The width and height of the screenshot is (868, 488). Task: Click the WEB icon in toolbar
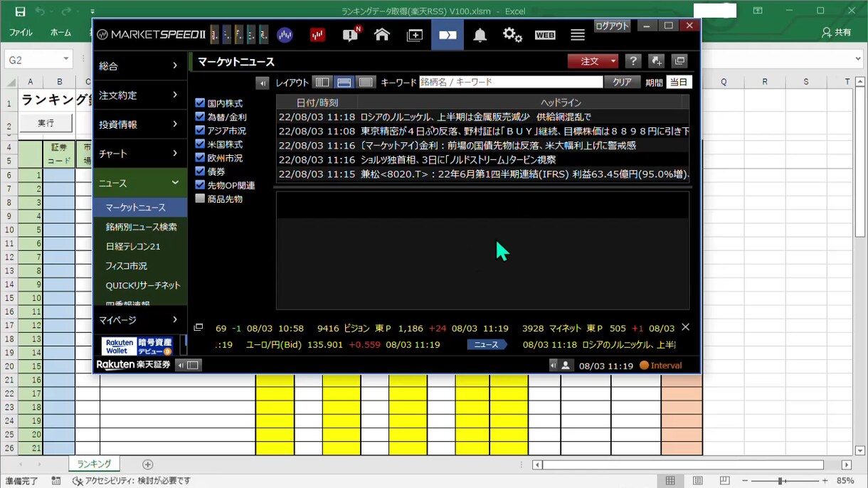click(x=545, y=35)
